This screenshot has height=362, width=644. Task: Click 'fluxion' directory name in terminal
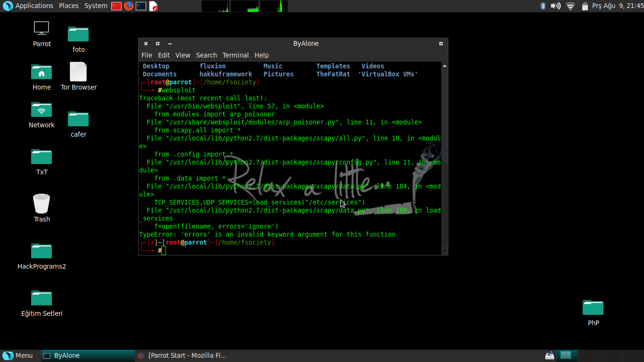tap(213, 66)
